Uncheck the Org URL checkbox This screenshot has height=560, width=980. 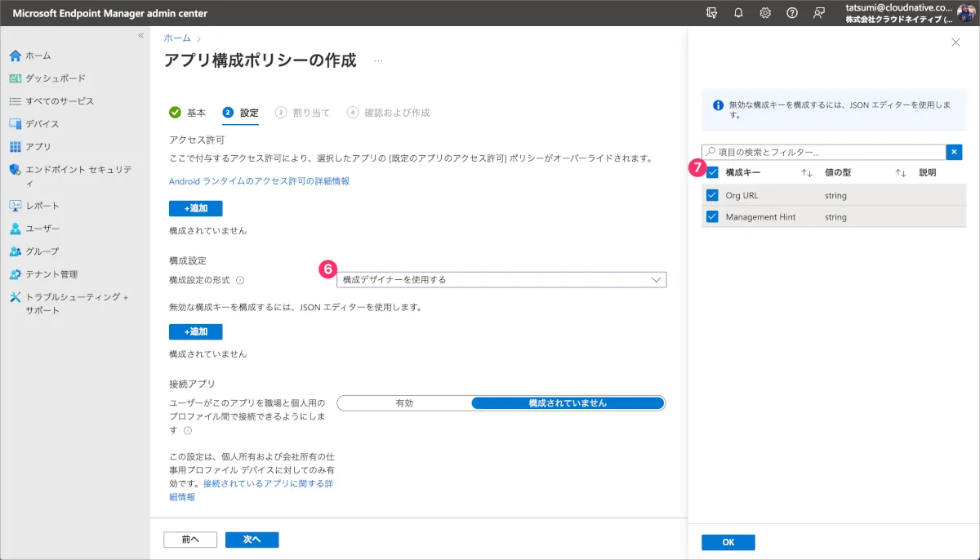point(712,196)
